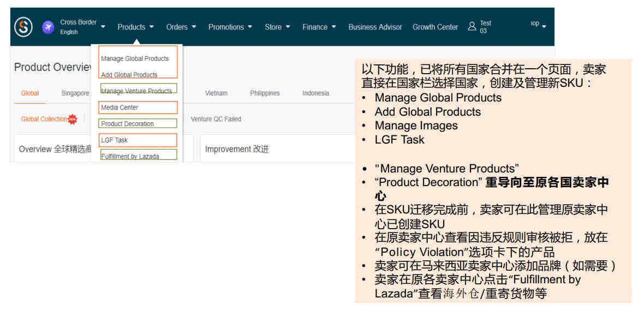Open the Venture QC Failed filter
Image resolution: width=644 pixels, height=310 pixels.
click(216, 119)
